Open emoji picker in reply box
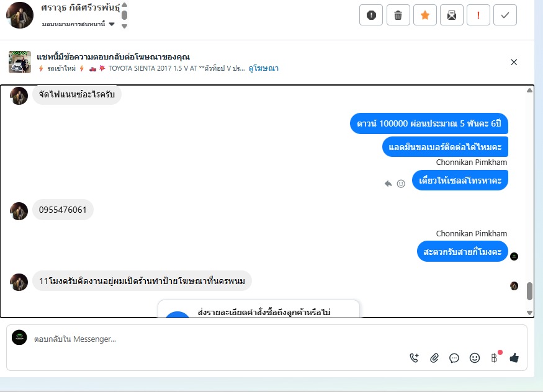 coord(475,358)
